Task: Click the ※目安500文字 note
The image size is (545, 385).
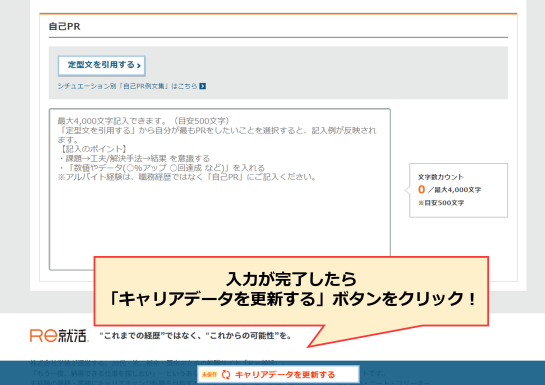Action: tap(441, 203)
